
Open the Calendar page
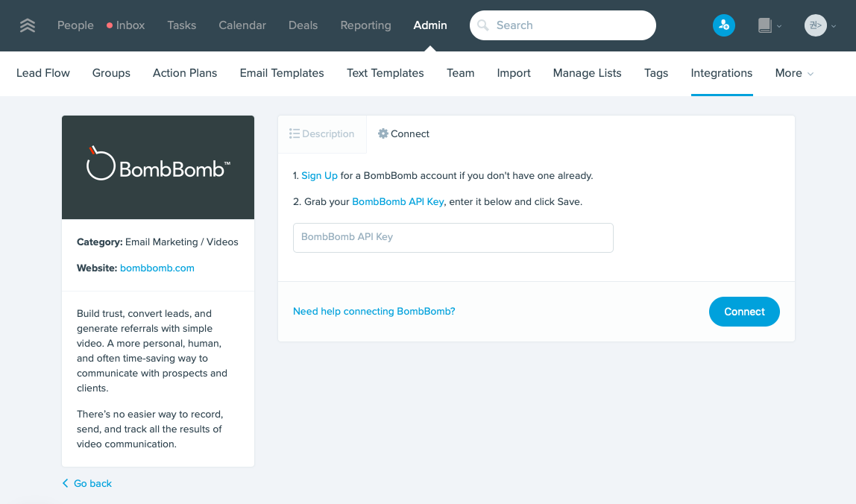pos(242,25)
